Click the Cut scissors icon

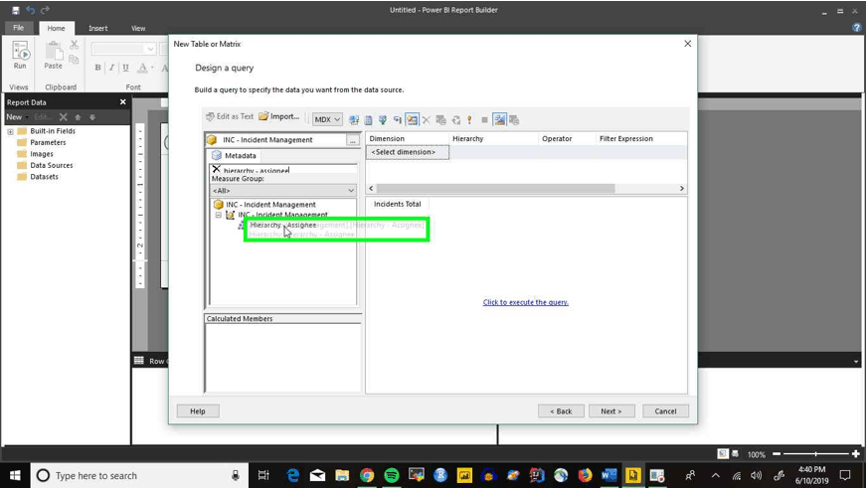coord(75,45)
